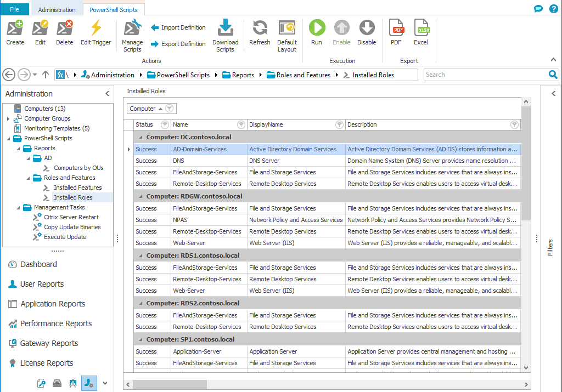Navigate up one level
This screenshot has height=392, width=562.
(x=46, y=75)
